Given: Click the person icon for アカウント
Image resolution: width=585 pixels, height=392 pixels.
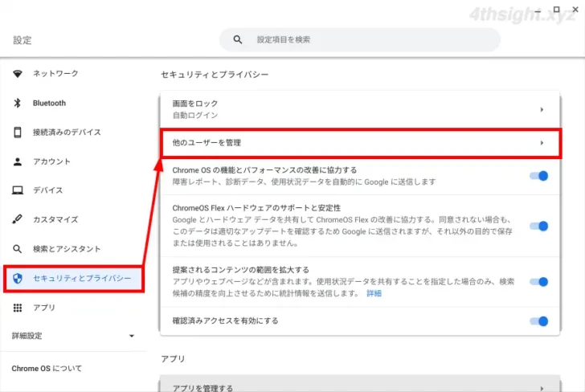Looking at the screenshot, I should point(18,161).
